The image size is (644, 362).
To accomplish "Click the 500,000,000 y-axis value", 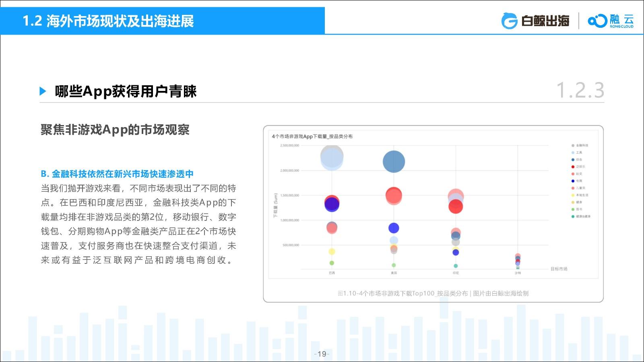I will coord(291,245).
